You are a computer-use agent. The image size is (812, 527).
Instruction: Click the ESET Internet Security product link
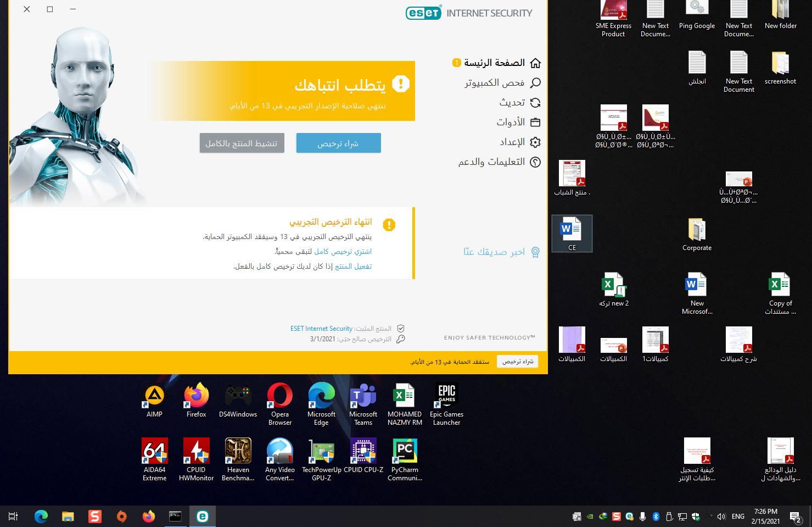[321, 329]
